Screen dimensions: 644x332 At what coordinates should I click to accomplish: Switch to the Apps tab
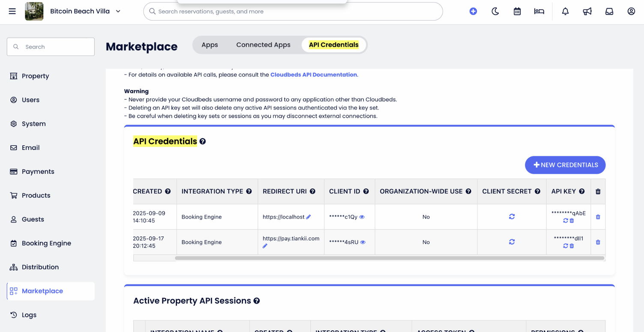coord(210,45)
